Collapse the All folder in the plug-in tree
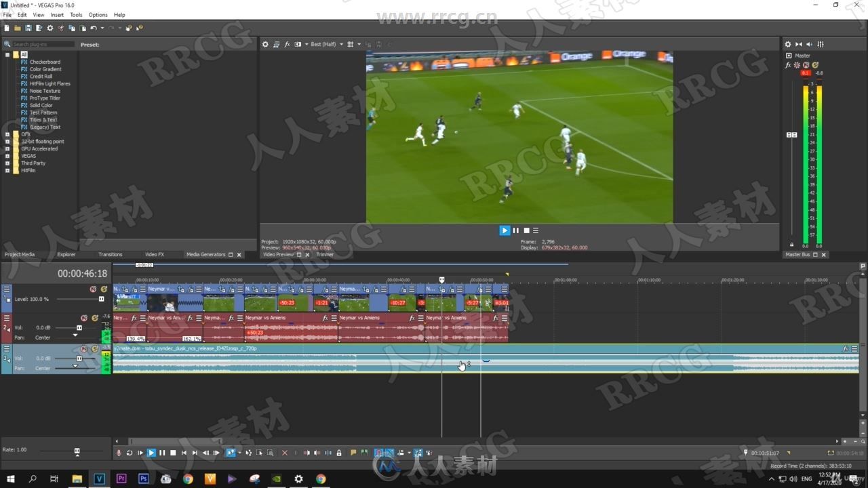The image size is (868, 488). click(7, 55)
